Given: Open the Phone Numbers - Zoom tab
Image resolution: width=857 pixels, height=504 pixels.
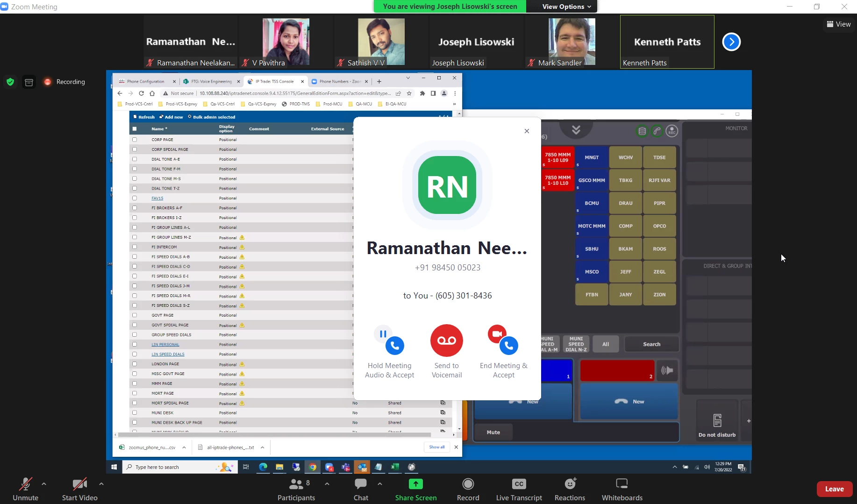Looking at the screenshot, I should 340,81.
